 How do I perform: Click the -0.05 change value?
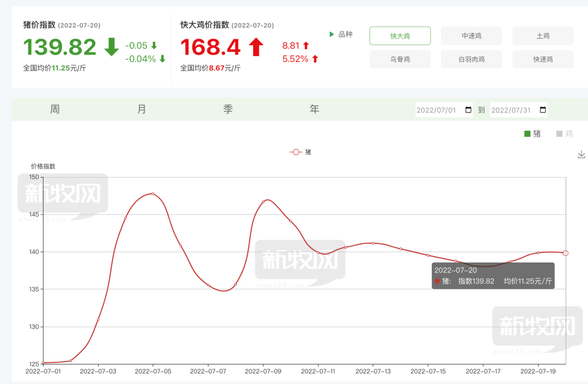pos(136,46)
